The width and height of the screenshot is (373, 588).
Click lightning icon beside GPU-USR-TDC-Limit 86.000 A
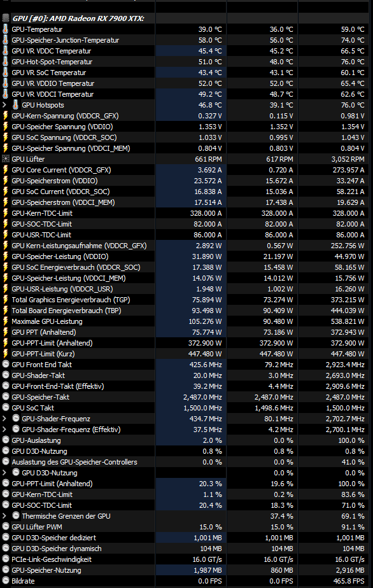pos(5,235)
